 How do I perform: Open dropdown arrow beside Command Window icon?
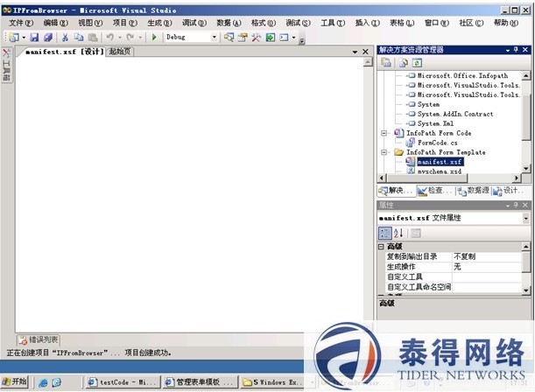(293, 37)
